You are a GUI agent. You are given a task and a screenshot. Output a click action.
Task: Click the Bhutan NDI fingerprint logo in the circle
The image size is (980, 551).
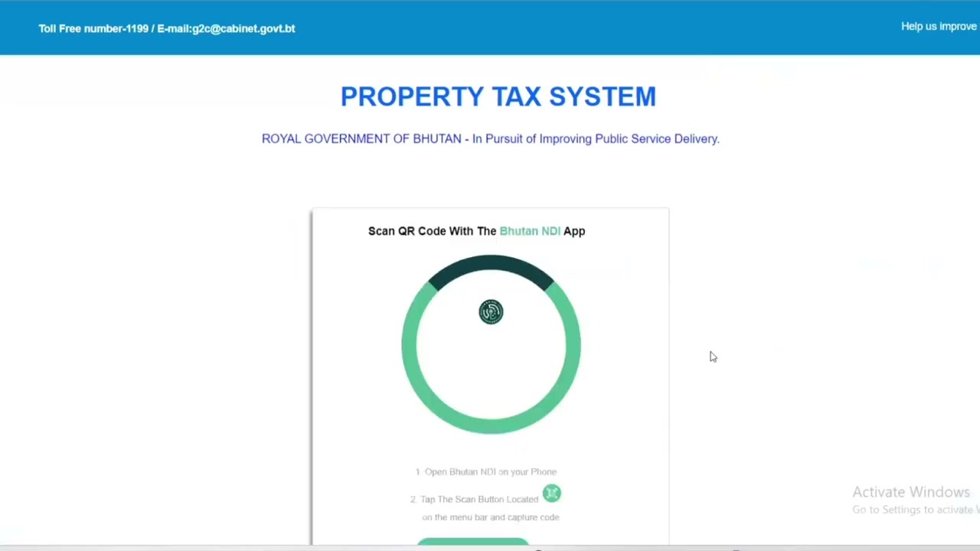tap(491, 312)
